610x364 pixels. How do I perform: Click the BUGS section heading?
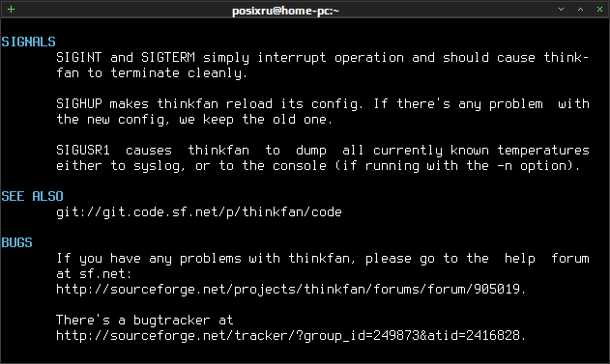click(x=16, y=242)
